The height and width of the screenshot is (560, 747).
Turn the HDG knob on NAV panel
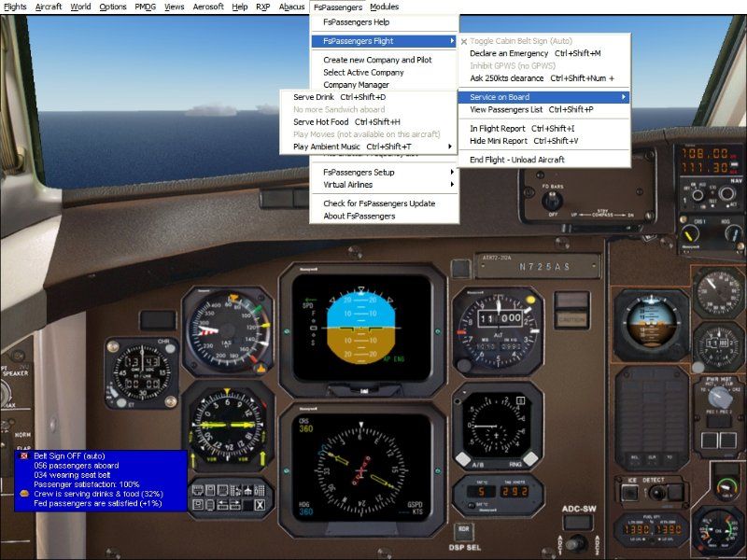[733, 233]
